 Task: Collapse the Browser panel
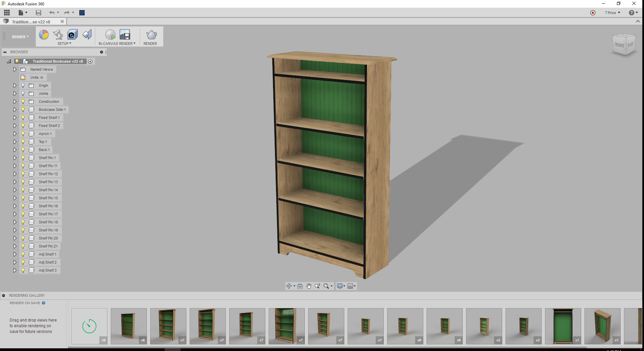click(x=4, y=52)
